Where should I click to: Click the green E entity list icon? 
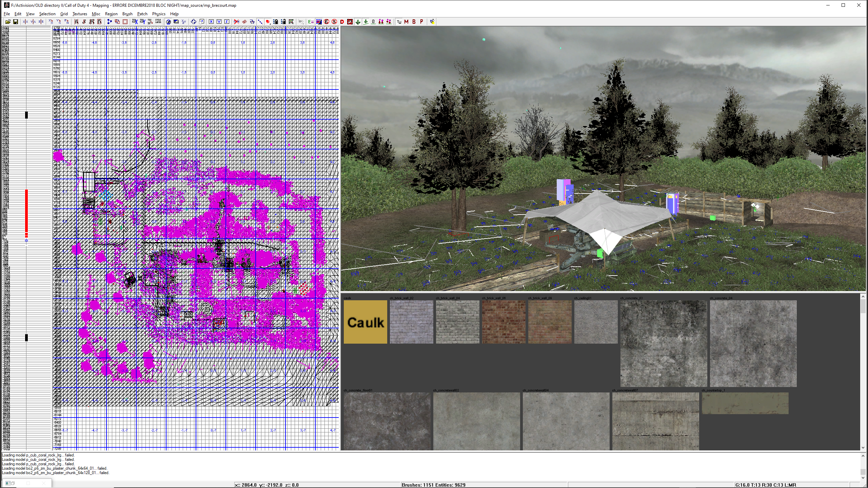[x=311, y=22]
